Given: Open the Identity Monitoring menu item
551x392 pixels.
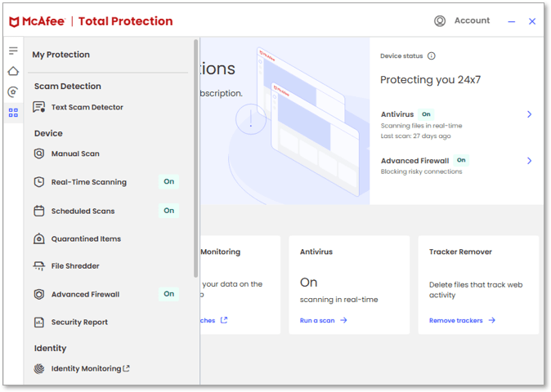Looking at the screenshot, I should [86, 369].
